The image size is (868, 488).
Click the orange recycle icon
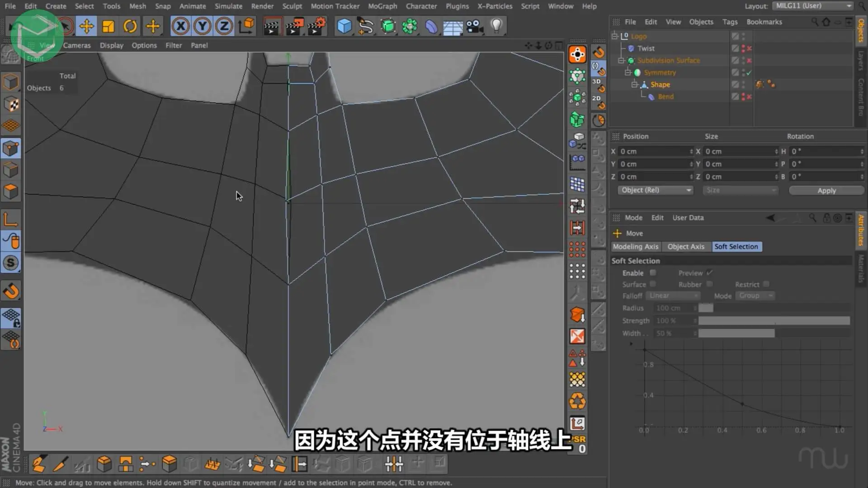pyautogui.click(x=577, y=401)
